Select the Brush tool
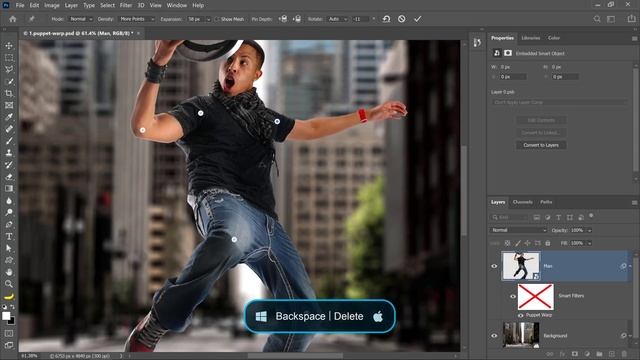Image resolution: width=640 pixels, height=360 pixels. point(9,141)
